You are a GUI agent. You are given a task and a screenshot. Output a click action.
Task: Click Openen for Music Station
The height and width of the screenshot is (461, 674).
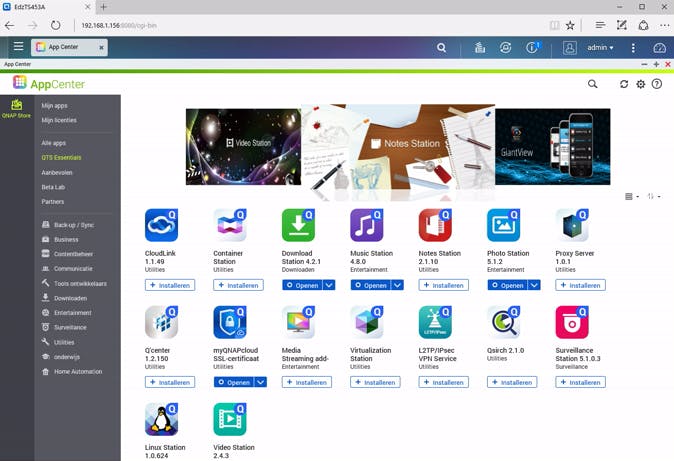coord(371,285)
